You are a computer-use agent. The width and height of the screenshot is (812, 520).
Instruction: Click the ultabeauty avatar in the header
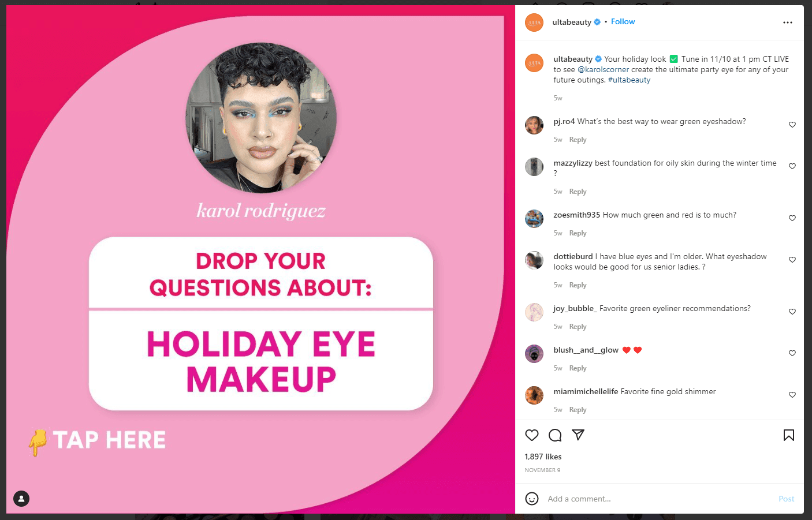coord(534,23)
